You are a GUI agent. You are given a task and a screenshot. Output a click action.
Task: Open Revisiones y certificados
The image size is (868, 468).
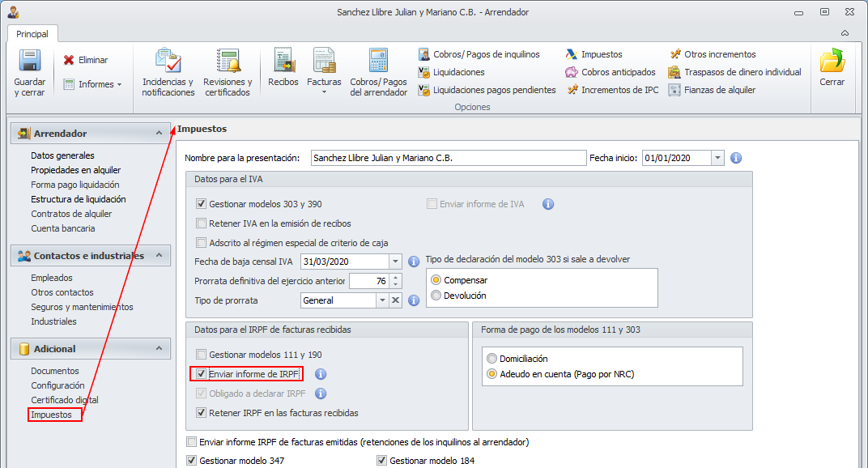click(x=228, y=72)
